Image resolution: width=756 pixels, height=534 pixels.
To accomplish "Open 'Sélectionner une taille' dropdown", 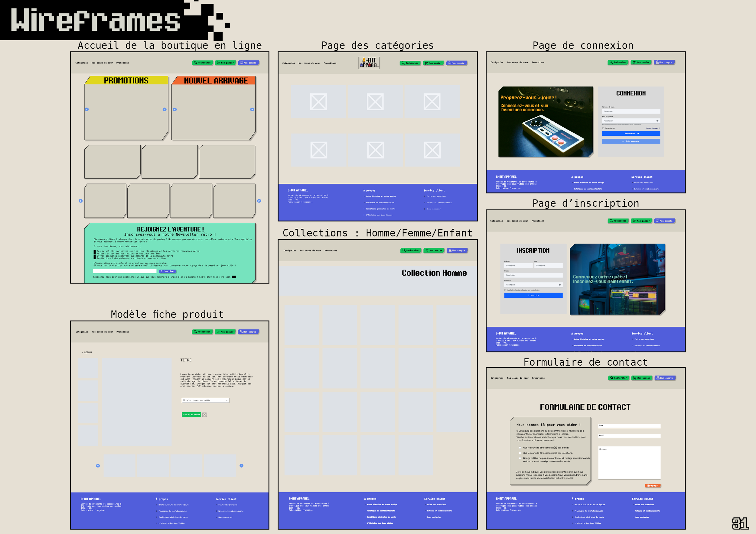I will click(x=205, y=400).
